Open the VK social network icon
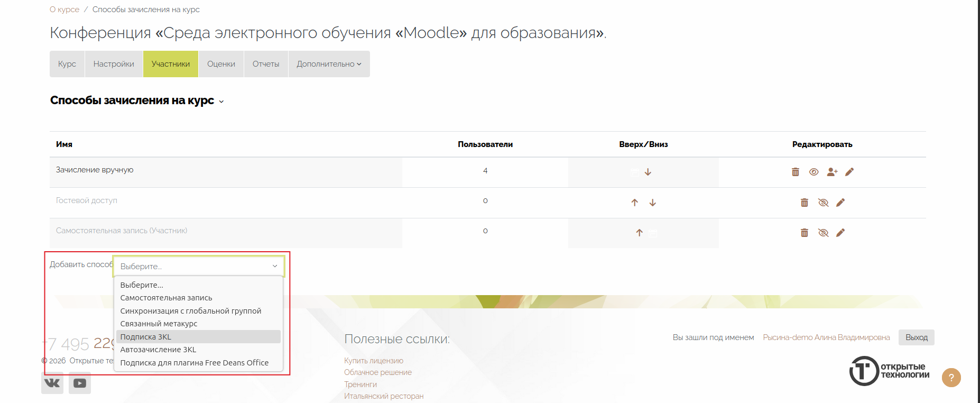The image size is (980, 403). [x=52, y=383]
